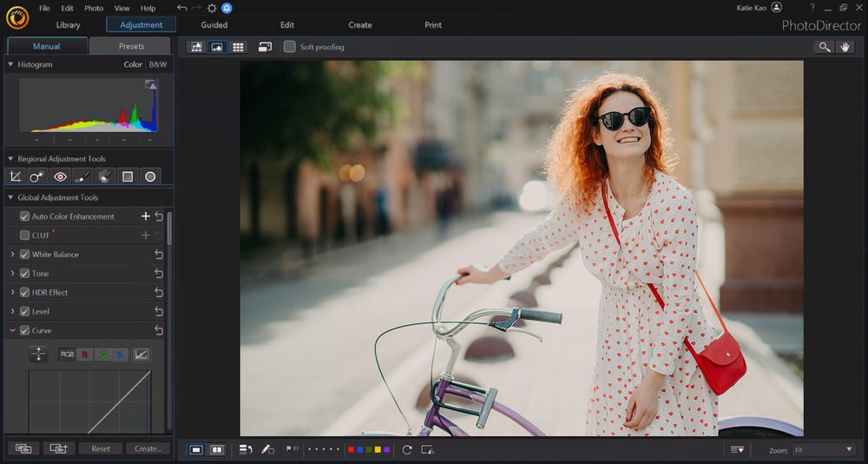The image size is (868, 464).
Task: Click the notification bell icon
Action: tap(227, 8)
